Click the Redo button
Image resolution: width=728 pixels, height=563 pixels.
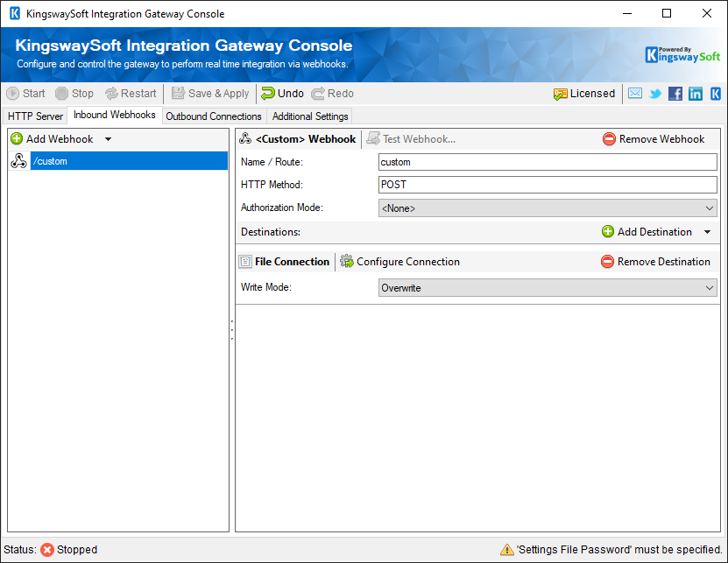click(332, 94)
